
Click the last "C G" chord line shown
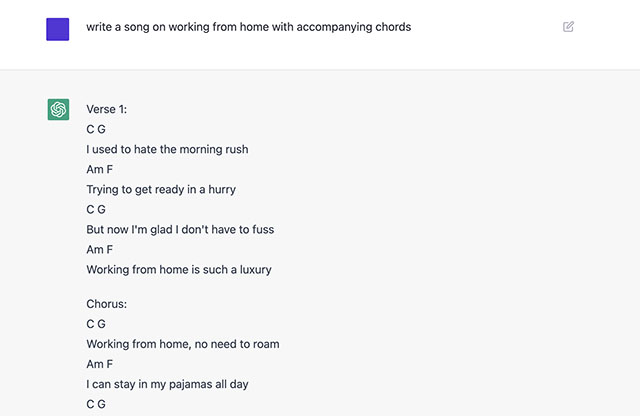pos(96,404)
